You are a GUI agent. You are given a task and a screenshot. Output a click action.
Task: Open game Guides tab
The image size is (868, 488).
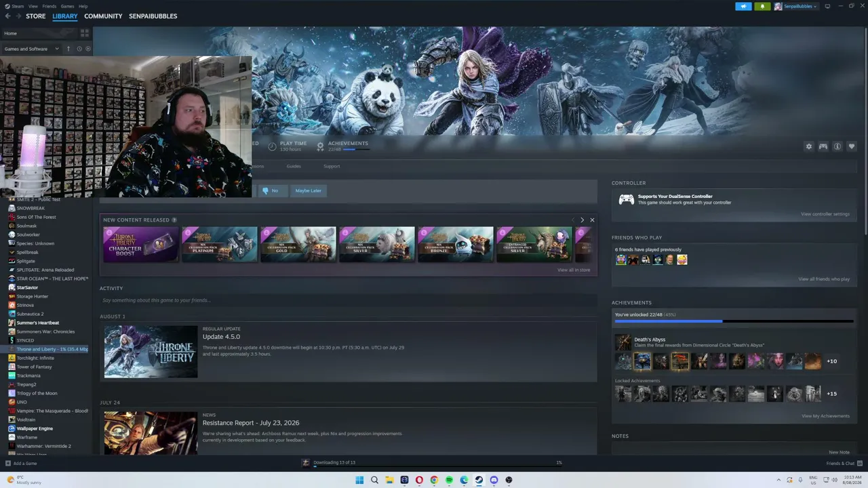tap(294, 166)
